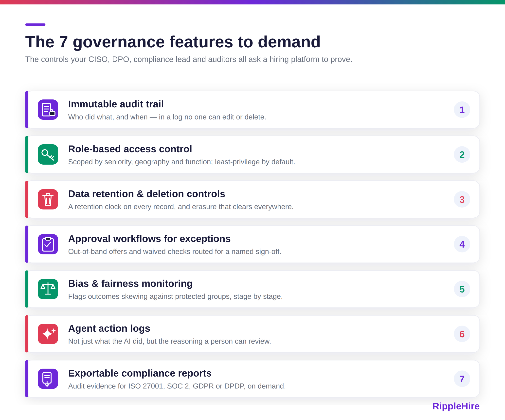Click the "Role-based access control" heading
The width and height of the screenshot is (505, 420).
[x=130, y=149]
